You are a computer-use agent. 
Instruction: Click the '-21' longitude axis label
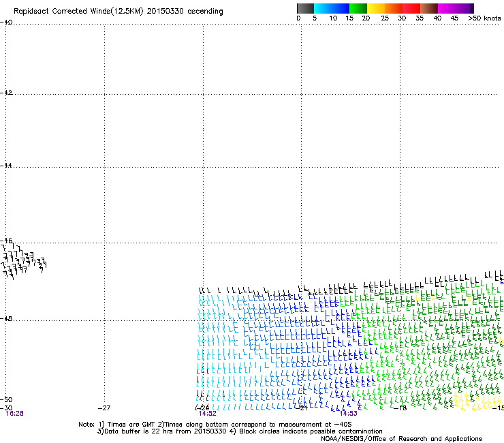click(x=302, y=408)
